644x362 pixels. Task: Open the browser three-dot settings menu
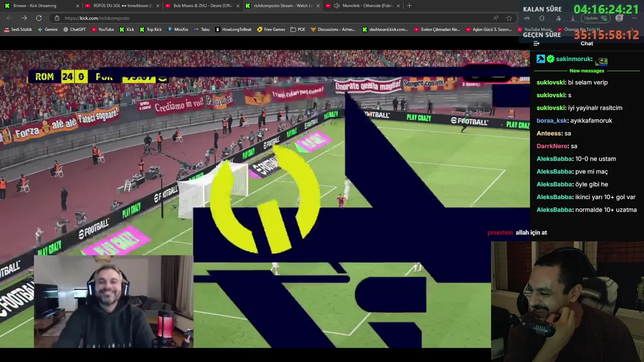[633, 18]
